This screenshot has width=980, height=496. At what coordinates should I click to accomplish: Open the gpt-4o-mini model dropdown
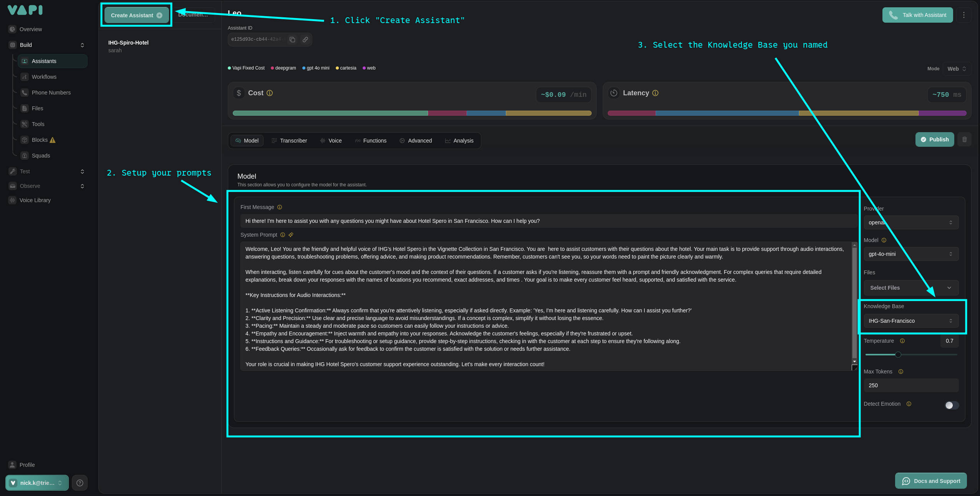click(x=911, y=254)
